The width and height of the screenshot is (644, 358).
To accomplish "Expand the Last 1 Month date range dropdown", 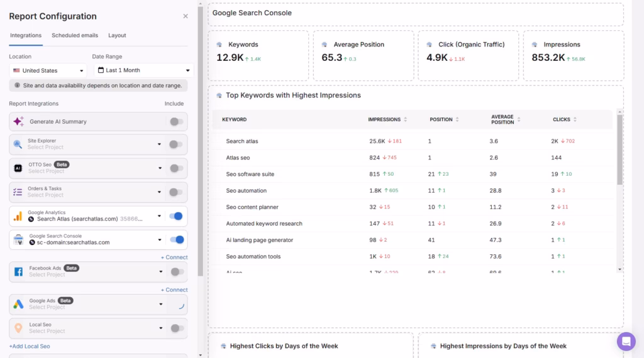I will click(x=143, y=70).
